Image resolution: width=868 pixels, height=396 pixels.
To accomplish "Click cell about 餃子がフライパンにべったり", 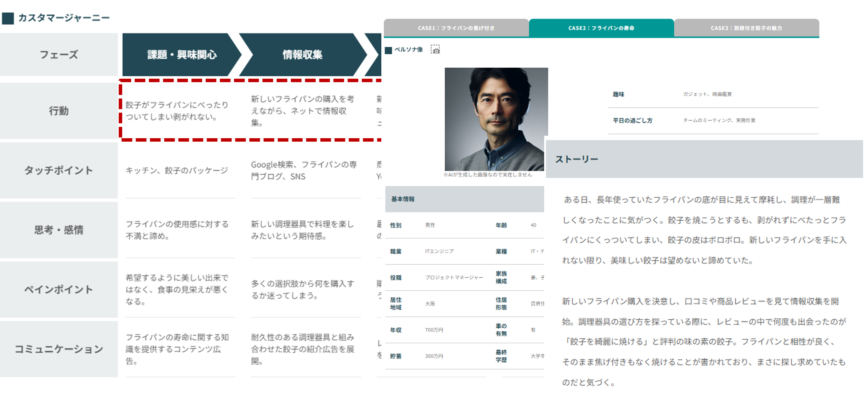I will (177, 111).
